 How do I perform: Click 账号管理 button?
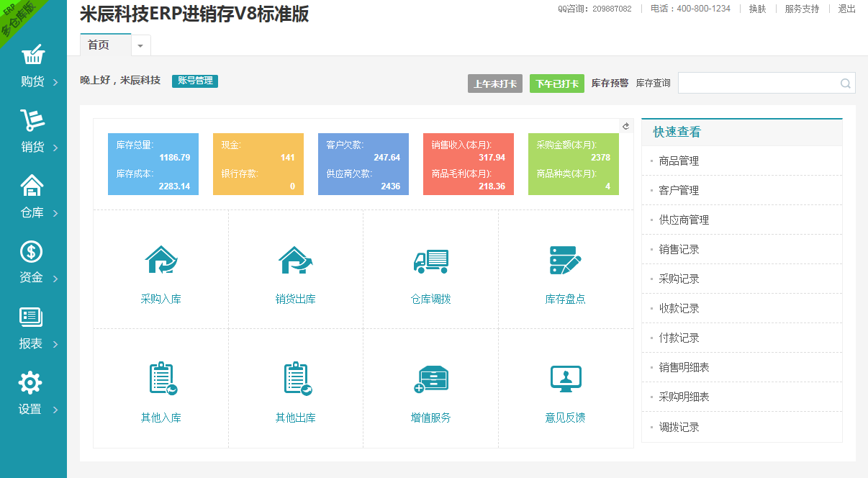195,81
